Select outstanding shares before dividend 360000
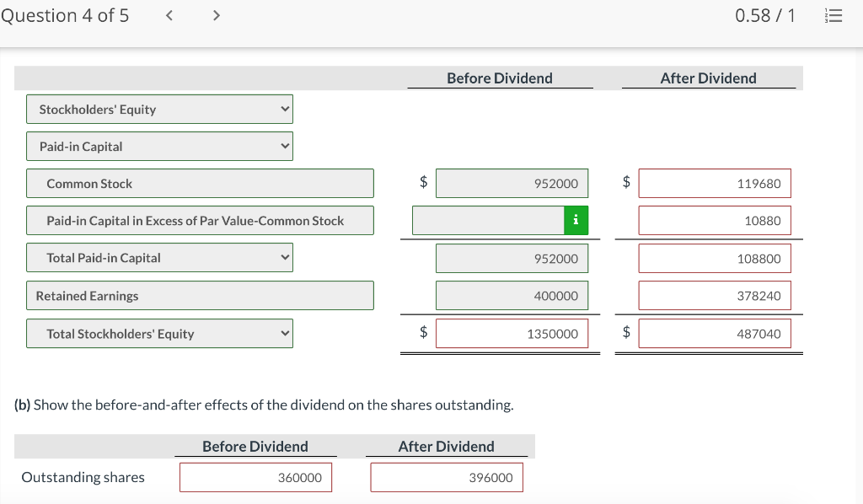Viewport: 863px width, 504px height. [255, 477]
